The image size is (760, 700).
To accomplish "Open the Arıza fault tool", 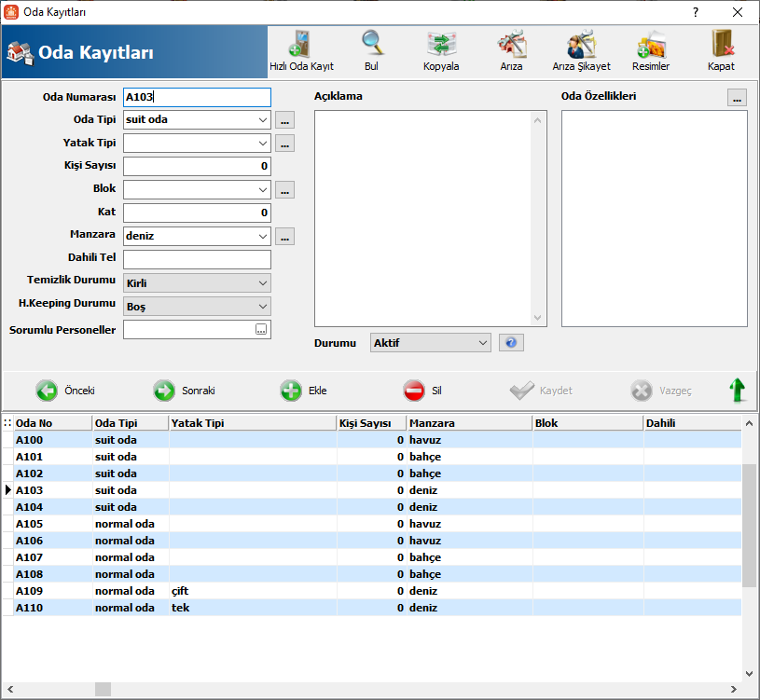I will tap(511, 51).
